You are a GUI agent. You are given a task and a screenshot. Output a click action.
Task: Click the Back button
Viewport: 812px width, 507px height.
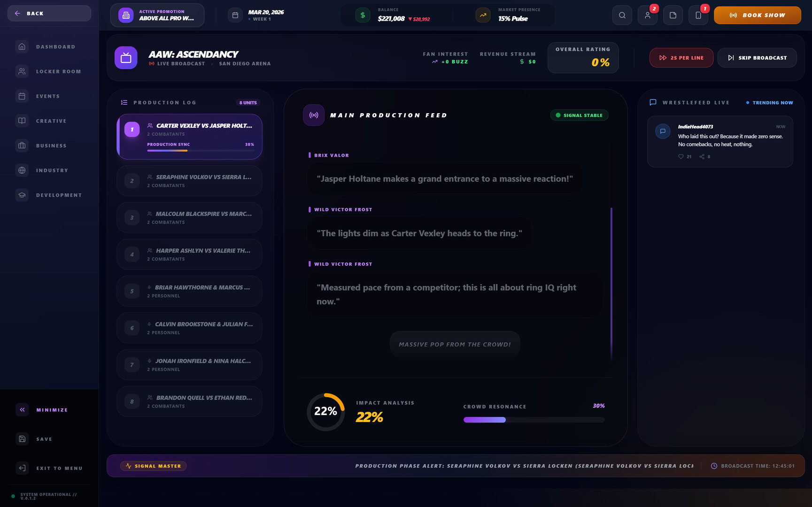point(49,13)
